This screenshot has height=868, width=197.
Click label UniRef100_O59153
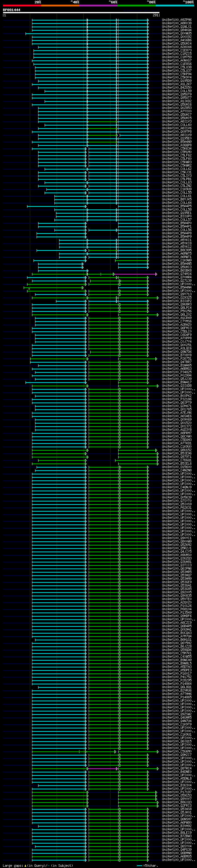point(177,796)
